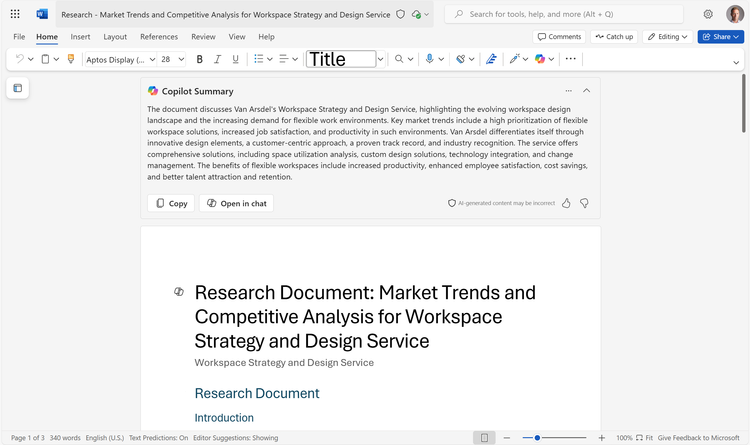Copy the Copilot summary text
Viewport: 750px width, 445px height.
point(170,203)
